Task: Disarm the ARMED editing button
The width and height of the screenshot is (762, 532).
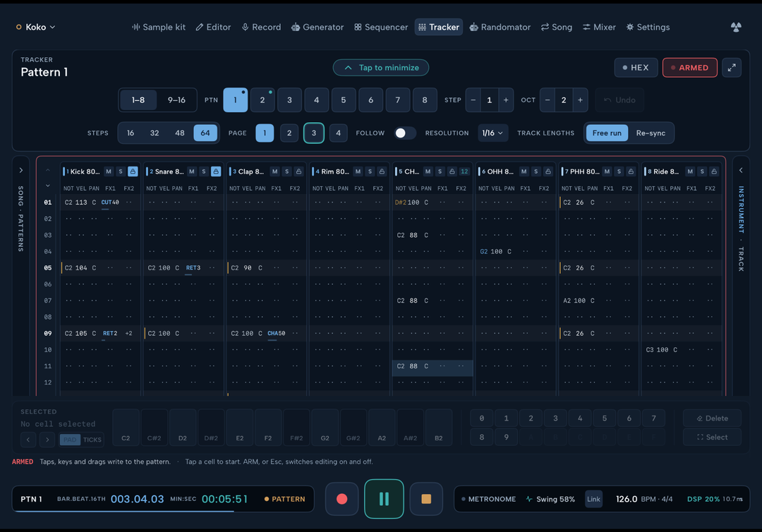Action: (689, 68)
